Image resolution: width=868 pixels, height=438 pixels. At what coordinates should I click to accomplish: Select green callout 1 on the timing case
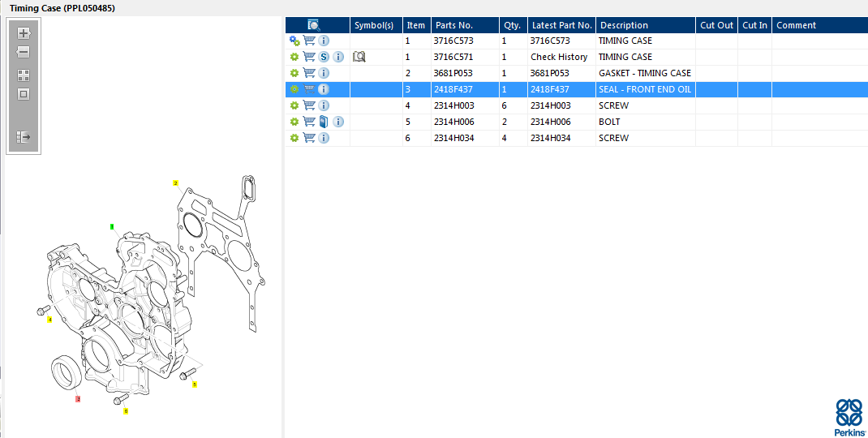click(x=112, y=226)
